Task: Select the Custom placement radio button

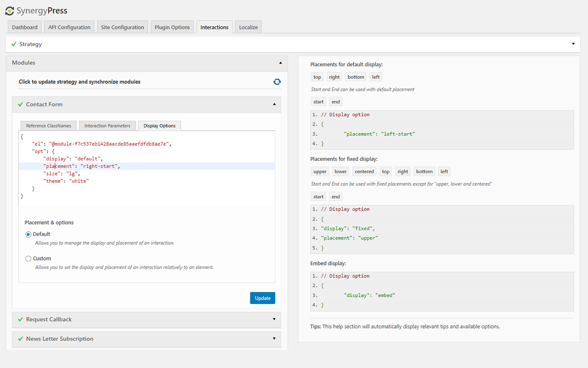Action: [x=28, y=259]
